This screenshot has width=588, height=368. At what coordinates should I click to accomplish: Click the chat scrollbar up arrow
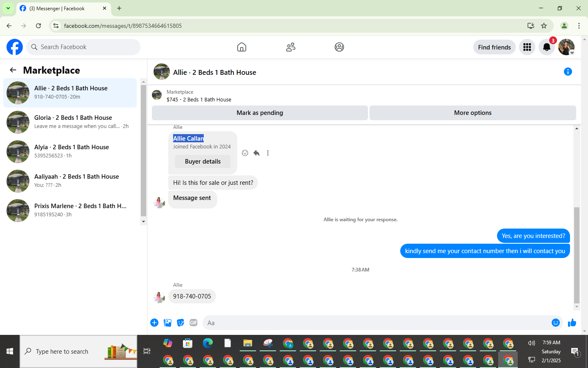pos(577,128)
